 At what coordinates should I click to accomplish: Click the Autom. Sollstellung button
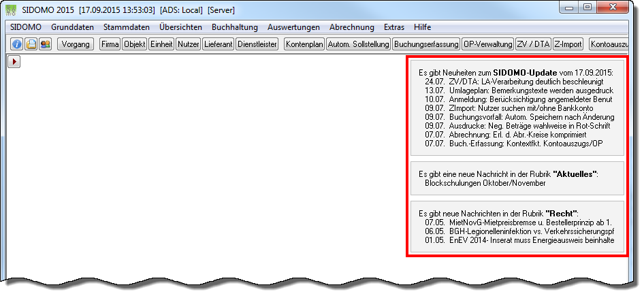point(358,44)
